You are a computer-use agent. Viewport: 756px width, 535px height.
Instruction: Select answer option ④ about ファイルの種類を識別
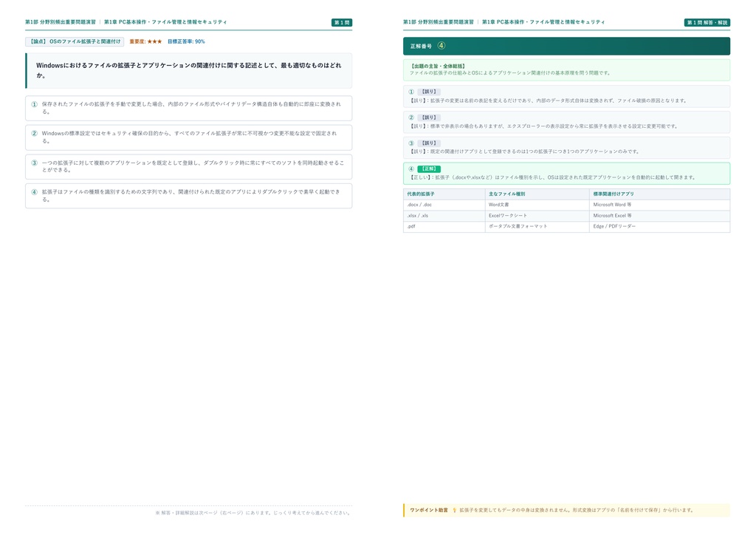tap(188, 196)
